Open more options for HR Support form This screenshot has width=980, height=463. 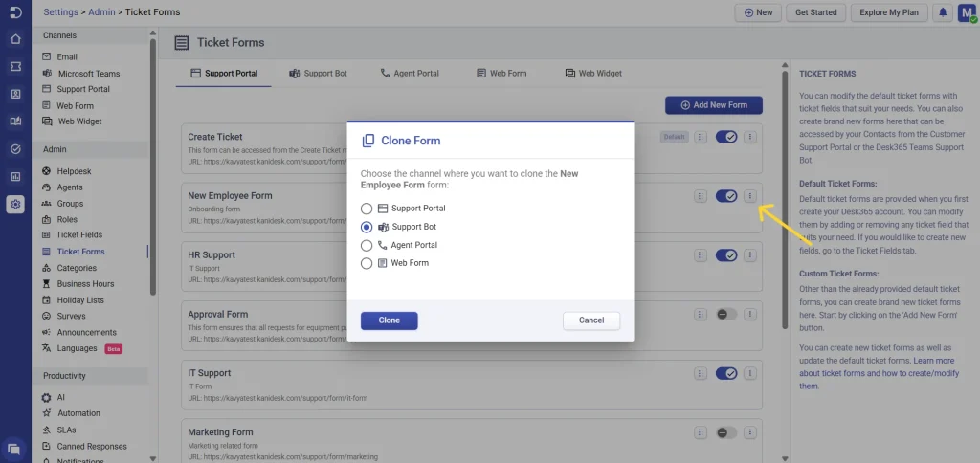coord(750,254)
